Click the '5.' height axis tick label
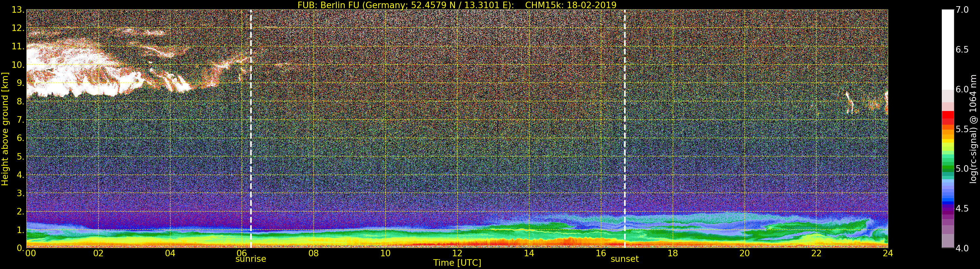Viewport: 980px width, 269px height. [x=21, y=156]
